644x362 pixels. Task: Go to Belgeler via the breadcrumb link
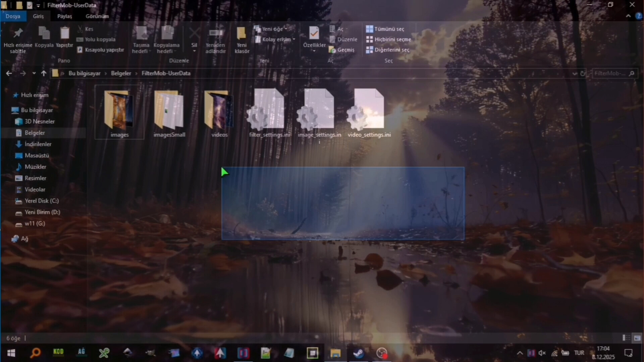[x=121, y=73]
